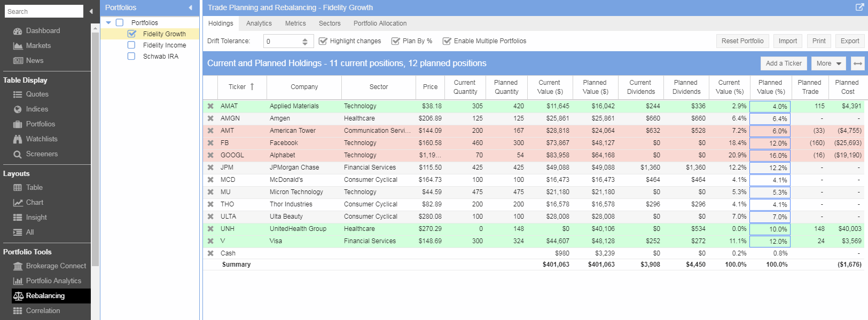Sort by the Sector column header
868x320 pixels.
click(x=379, y=87)
